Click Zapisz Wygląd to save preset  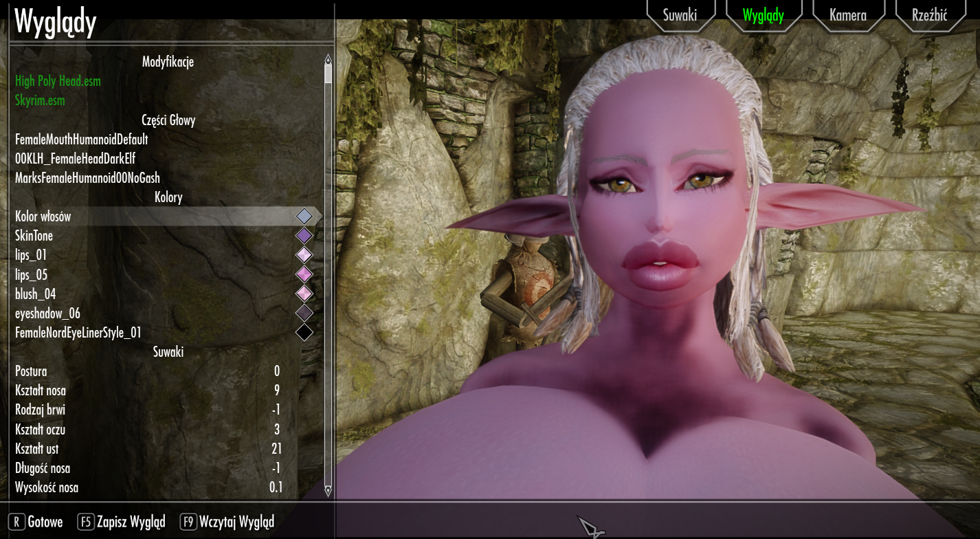(x=131, y=522)
